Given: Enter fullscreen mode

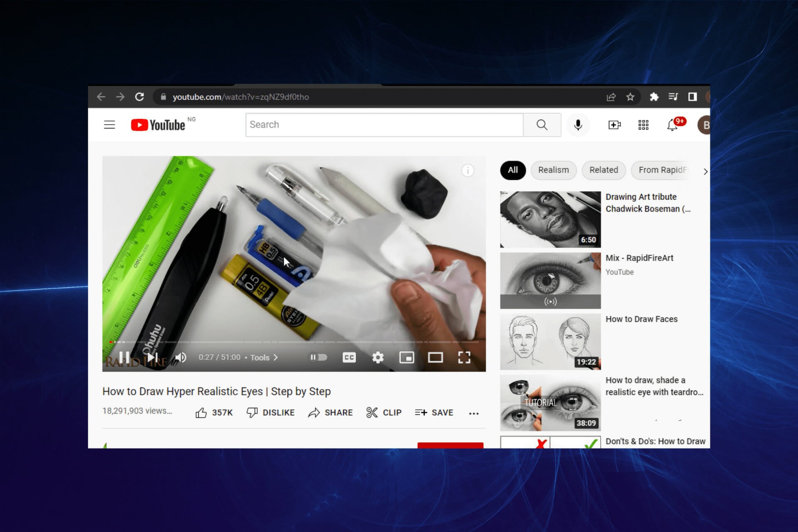Looking at the screenshot, I should [464, 357].
